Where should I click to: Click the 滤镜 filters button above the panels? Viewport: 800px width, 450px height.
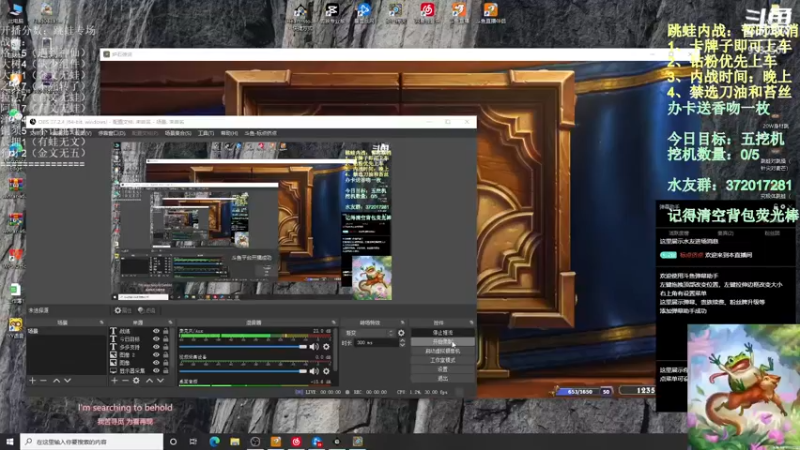click(147, 310)
